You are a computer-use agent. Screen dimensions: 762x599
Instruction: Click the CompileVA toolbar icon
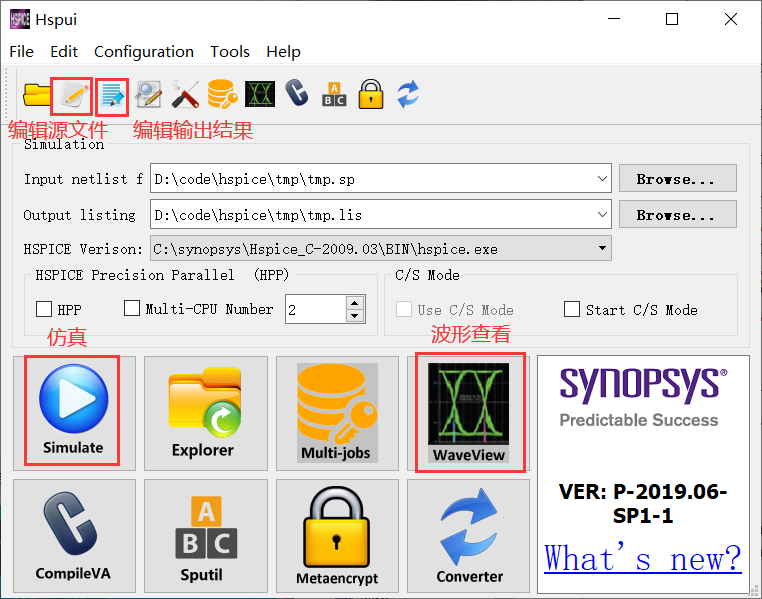(297, 93)
